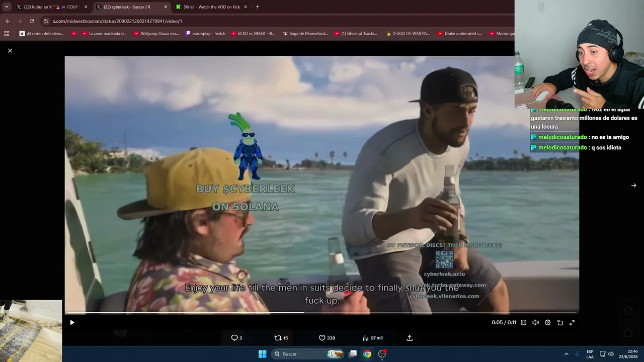Open the Windows Start menu
Image resolution: width=644 pixels, height=362 pixels.
tap(262, 354)
